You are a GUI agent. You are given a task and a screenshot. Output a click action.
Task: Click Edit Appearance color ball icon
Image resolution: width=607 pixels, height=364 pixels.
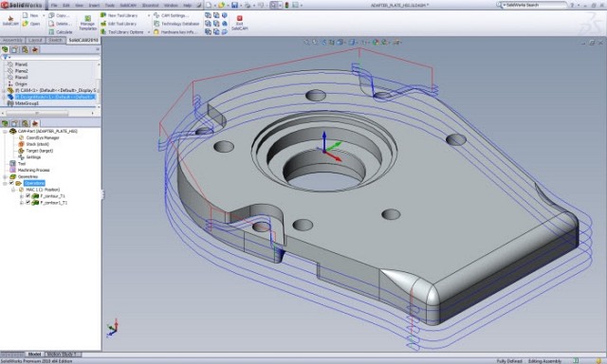376,42
